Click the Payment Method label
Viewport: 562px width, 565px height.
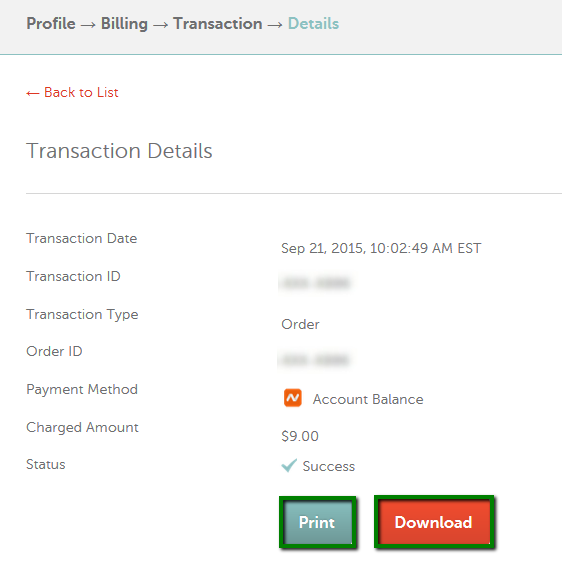[82, 390]
